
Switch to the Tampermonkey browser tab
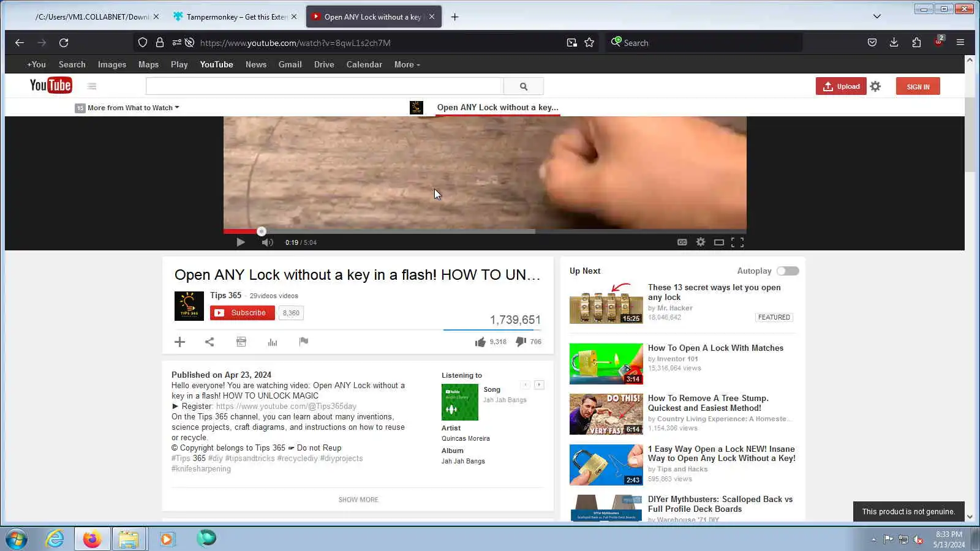(x=236, y=17)
